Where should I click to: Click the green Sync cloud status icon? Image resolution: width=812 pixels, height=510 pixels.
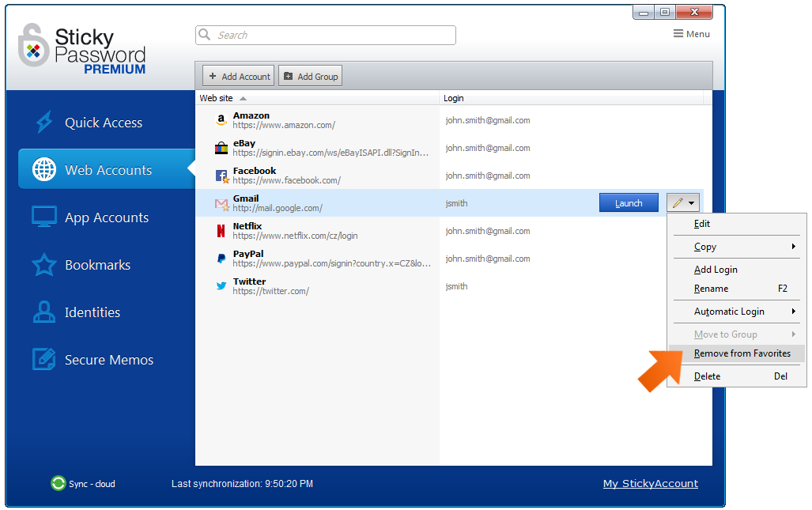click(58, 483)
